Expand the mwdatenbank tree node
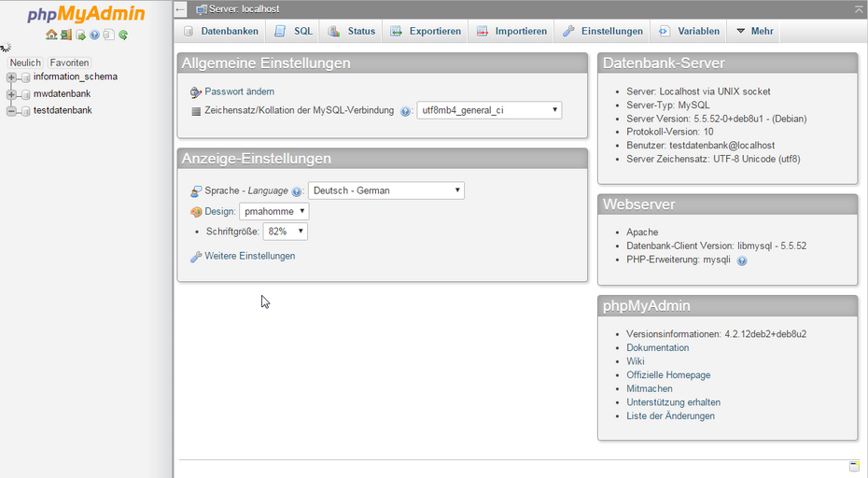The width and height of the screenshot is (868, 478). tap(11, 94)
